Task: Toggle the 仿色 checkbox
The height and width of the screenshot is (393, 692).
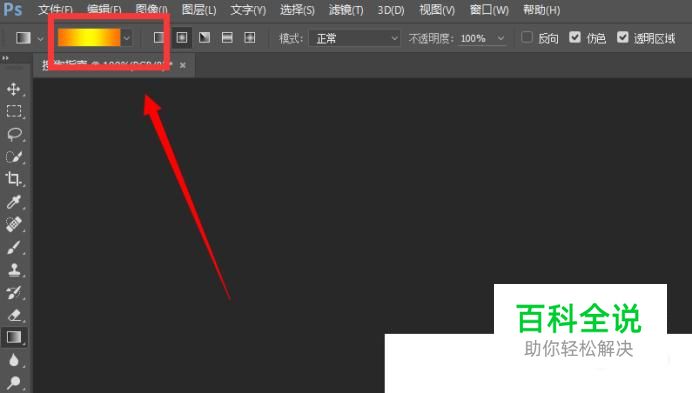Action: click(x=575, y=37)
